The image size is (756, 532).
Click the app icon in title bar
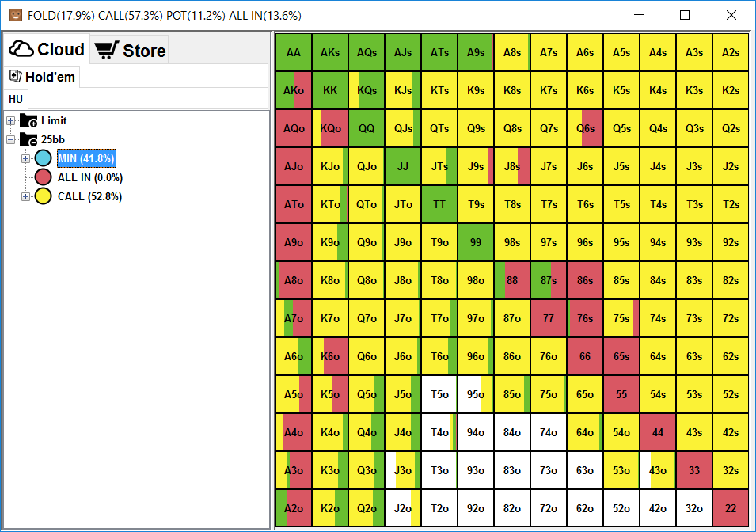16,15
